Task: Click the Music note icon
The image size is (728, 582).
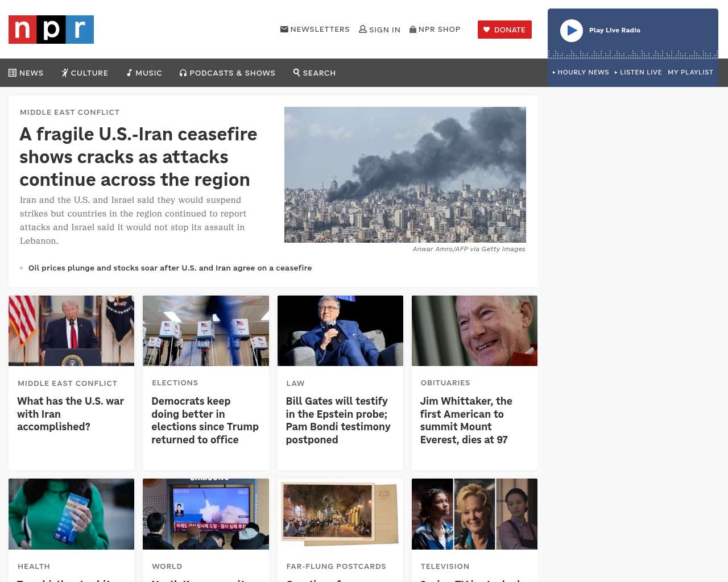Action: [x=129, y=73]
